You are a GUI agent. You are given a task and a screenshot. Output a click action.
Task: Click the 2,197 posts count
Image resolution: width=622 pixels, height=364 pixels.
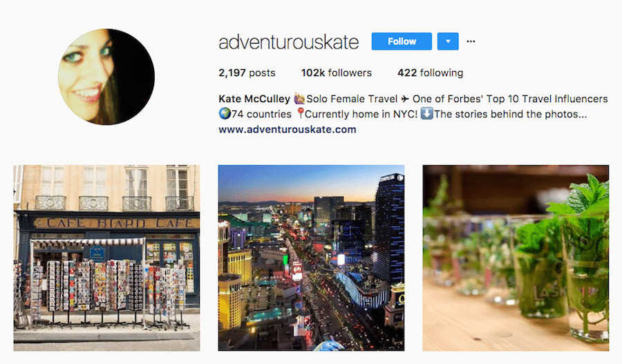247,73
